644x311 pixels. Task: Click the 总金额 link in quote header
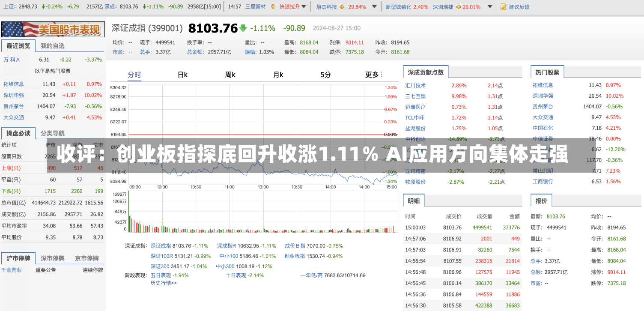pos(195,52)
